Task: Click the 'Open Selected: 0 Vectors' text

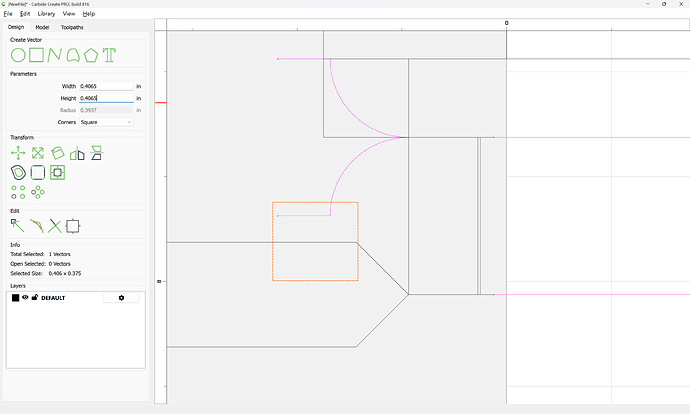Action: pos(40,264)
